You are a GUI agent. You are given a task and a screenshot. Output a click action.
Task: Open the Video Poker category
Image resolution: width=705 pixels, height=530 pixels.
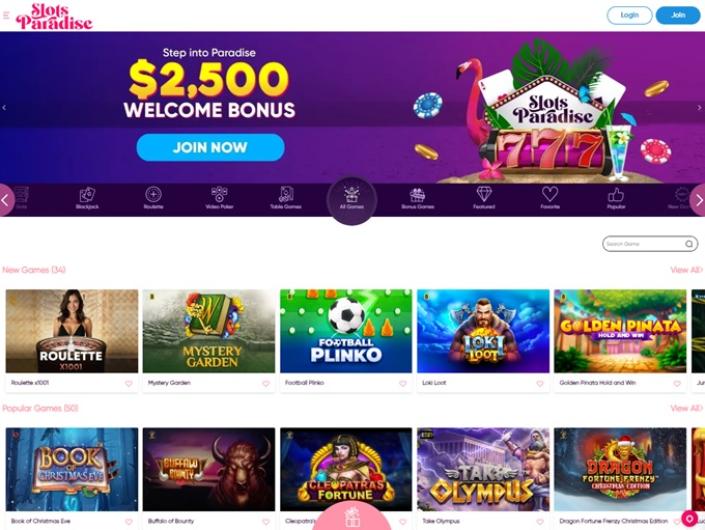tap(219, 198)
